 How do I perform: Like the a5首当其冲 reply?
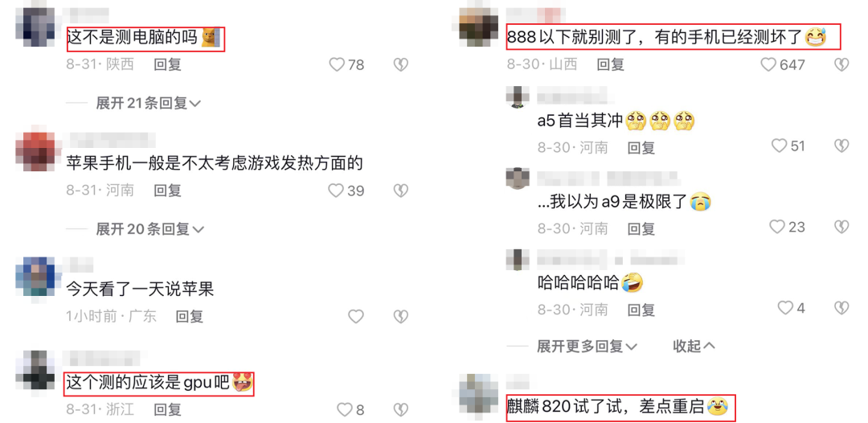[x=780, y=146]
